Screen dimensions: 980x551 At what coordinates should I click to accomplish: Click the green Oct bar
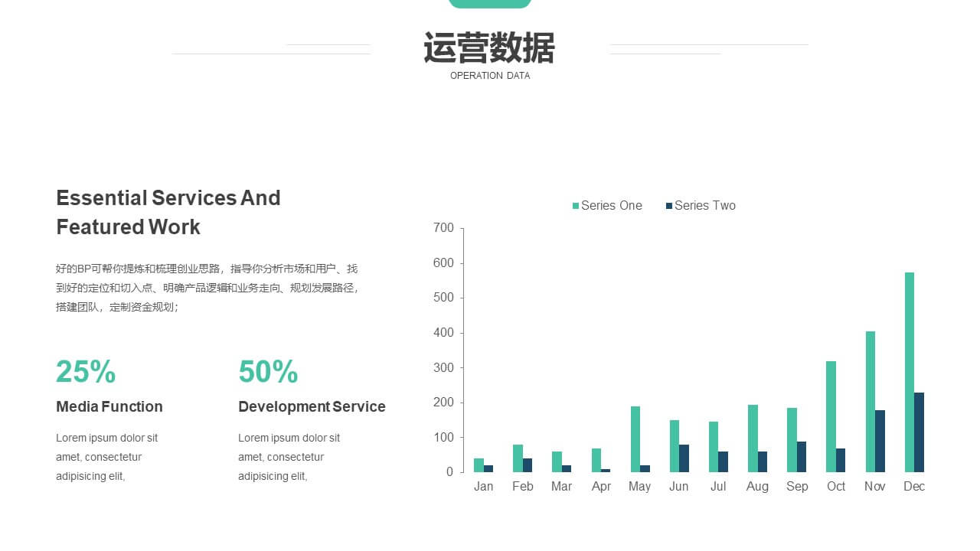point(831,416)
